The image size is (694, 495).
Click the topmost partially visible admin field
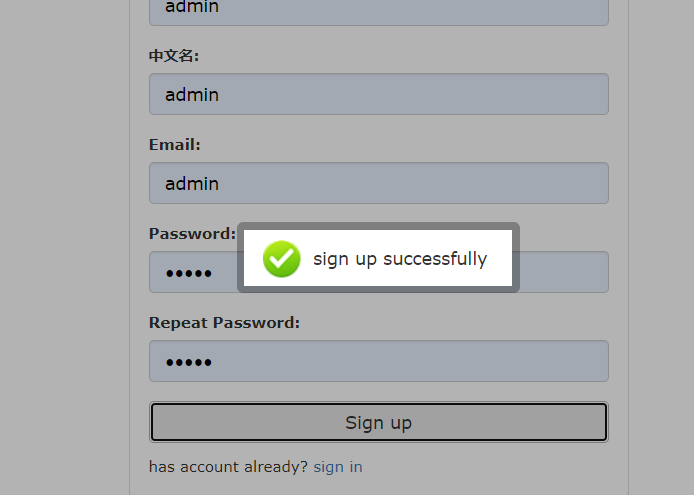click(378, 10)
